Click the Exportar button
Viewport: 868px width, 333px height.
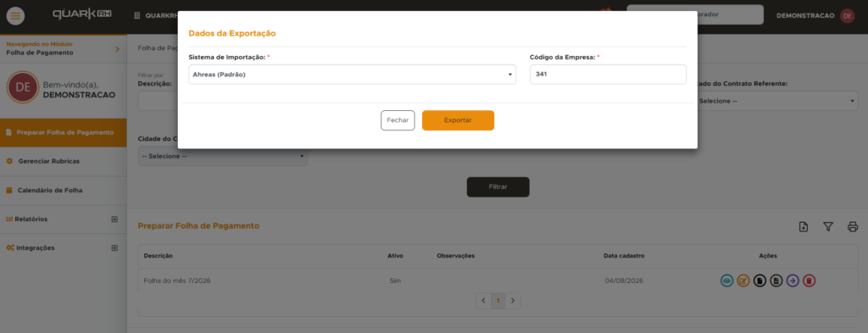click(x=458, y=120)
